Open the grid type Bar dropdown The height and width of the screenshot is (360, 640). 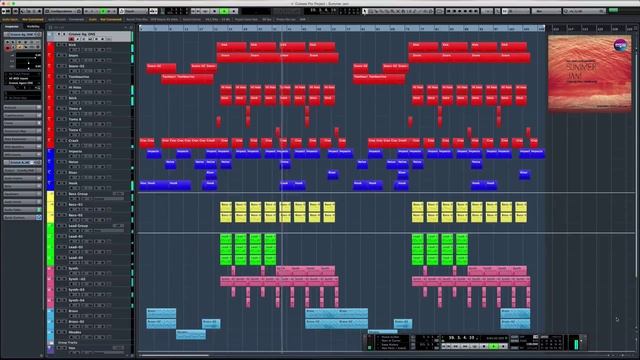pos(546,11)
